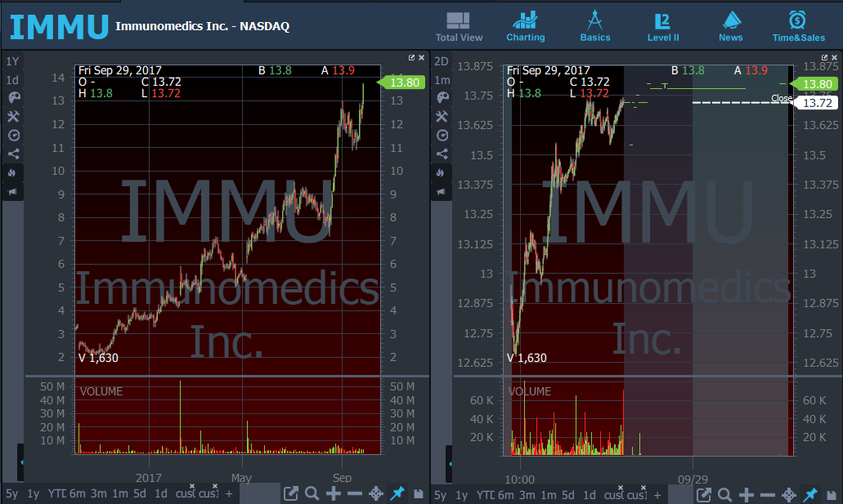Screen dimensions: 843x504
Task: Open the Charting view
Action: [x=525, y=27]
